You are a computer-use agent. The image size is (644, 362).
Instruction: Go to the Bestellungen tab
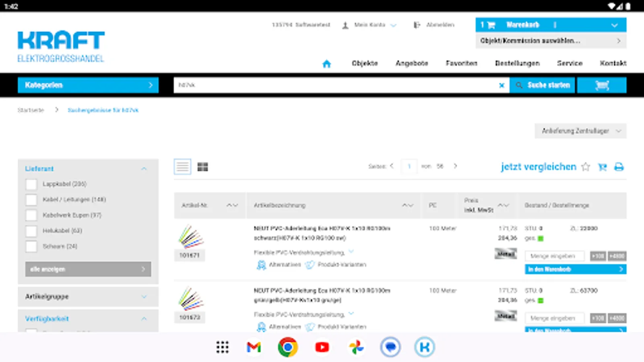[517, 63]
